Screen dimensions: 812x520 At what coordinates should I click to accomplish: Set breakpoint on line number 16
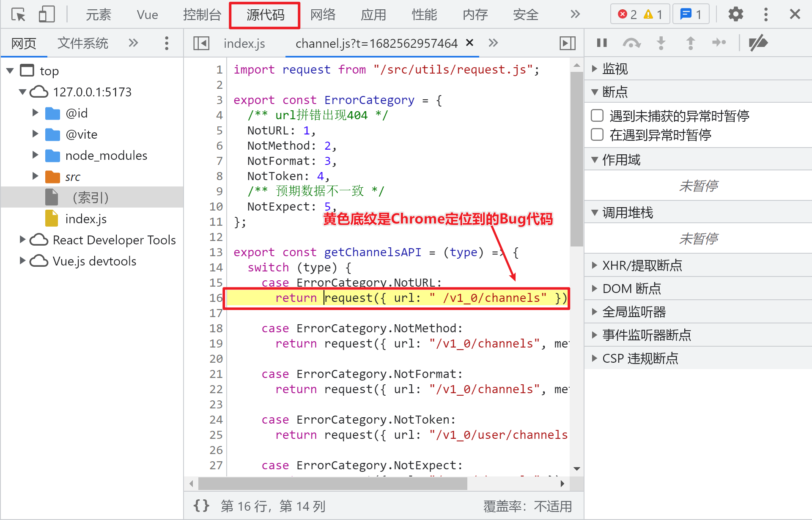point(216,298)
